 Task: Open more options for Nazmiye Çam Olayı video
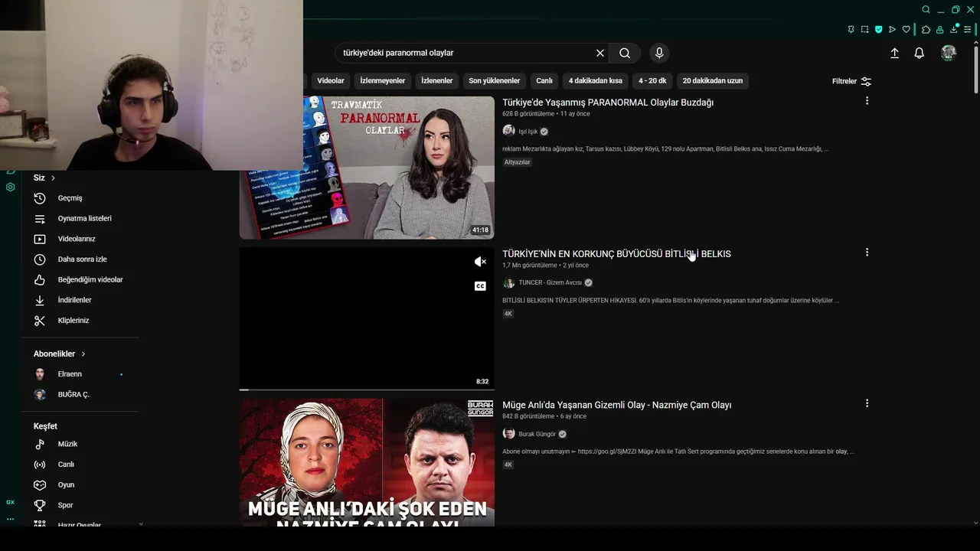pyautogui.click(x=867, y=403)
